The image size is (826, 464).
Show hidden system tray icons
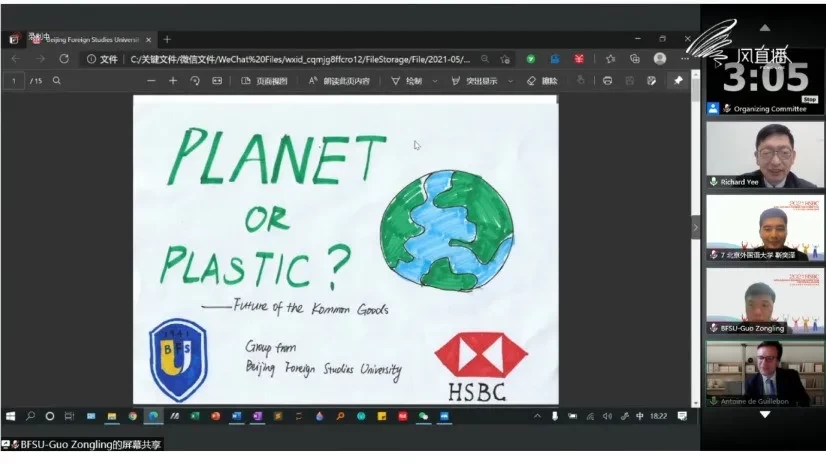click(x=537, y=416)
